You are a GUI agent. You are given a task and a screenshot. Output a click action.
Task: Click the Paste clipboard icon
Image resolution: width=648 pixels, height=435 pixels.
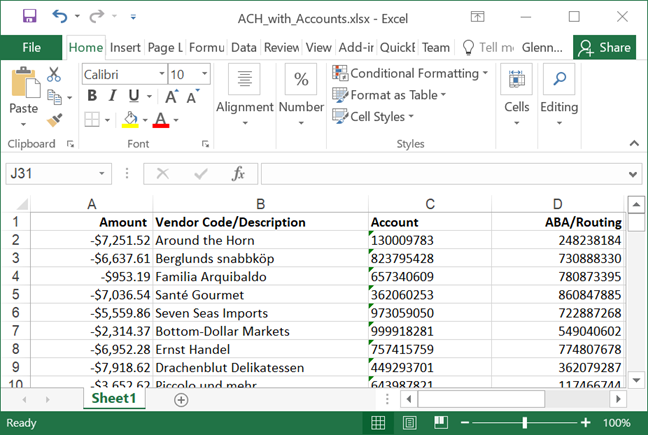25,83
